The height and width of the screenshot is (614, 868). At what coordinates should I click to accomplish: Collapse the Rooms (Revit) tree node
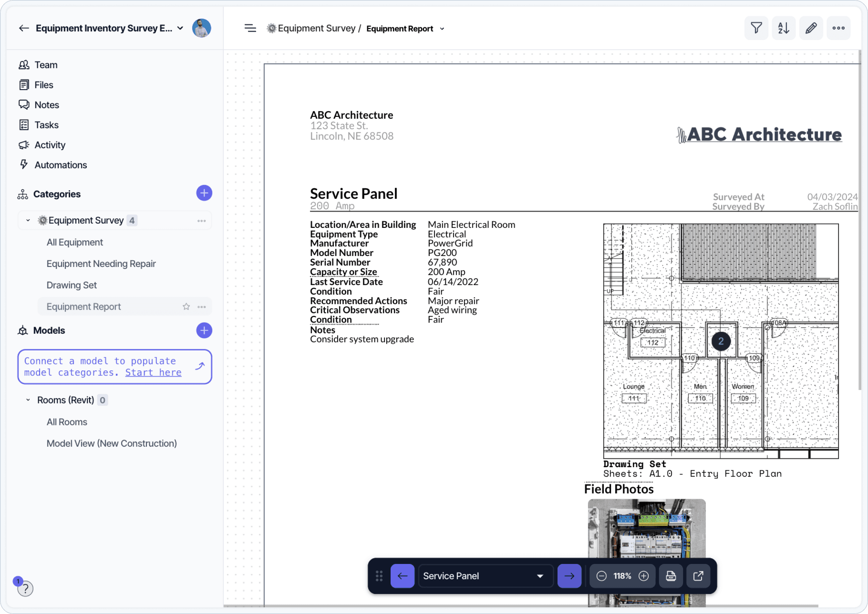[28, 400]
